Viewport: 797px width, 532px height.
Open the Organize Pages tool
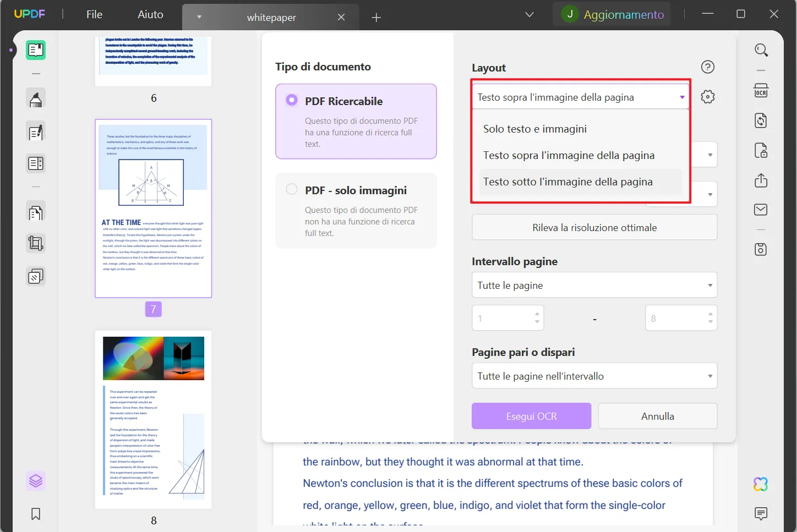35,163
